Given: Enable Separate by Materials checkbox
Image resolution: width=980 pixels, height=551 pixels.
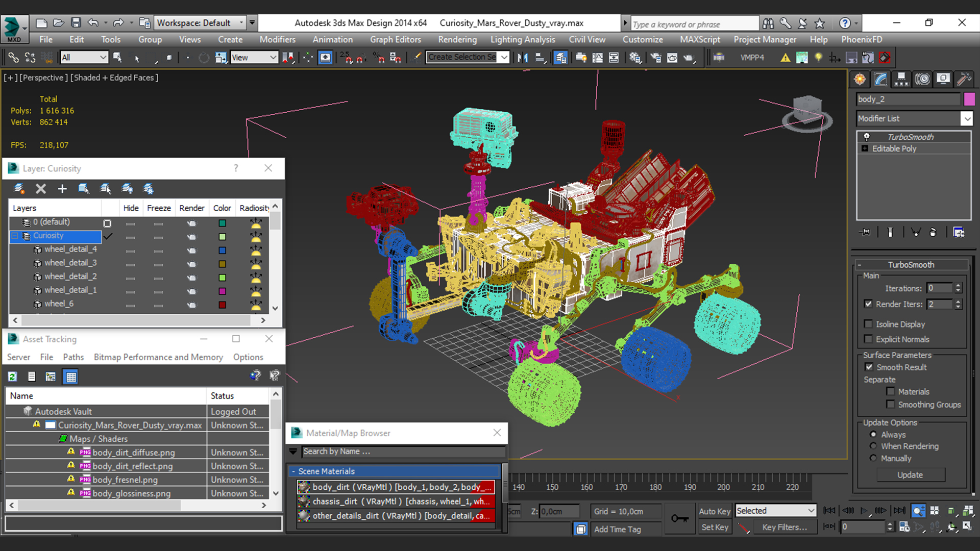Looking at the screenshot, I should coord(891,392).
